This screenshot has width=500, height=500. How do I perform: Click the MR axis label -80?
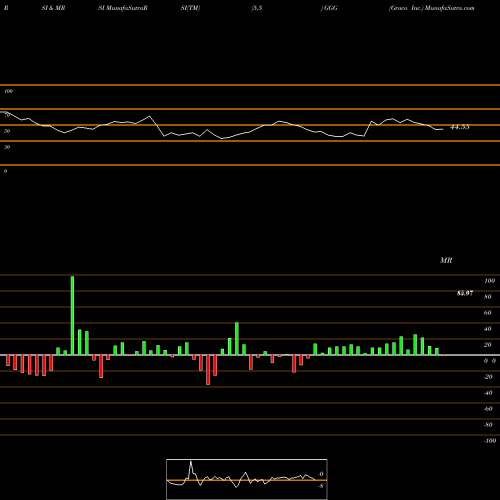pos(488,425)
